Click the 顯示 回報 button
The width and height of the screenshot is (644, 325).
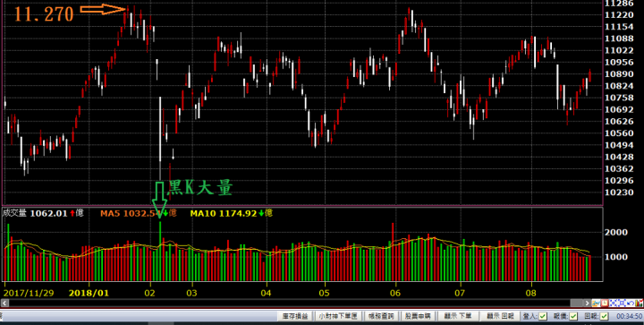pyautogui.click(x=500, y=316)
